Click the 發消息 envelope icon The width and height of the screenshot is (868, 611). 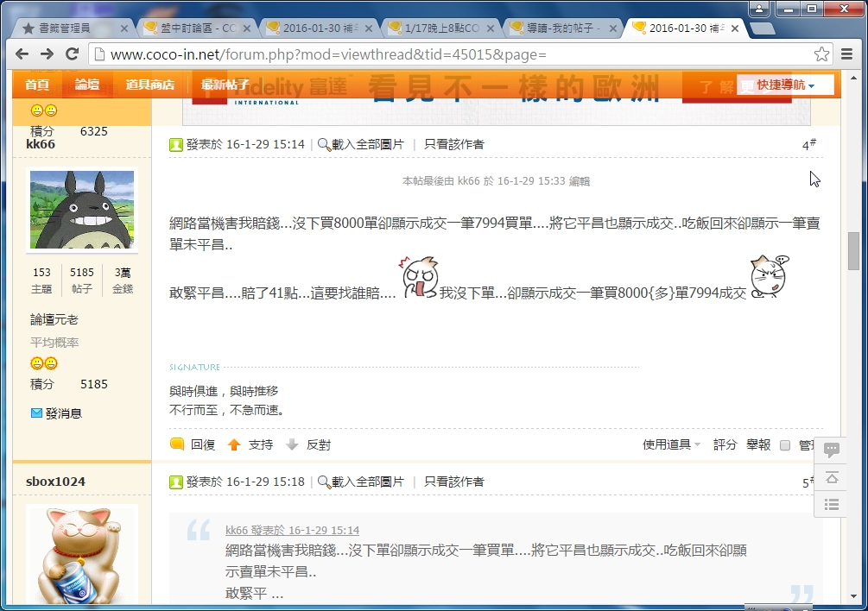coord(36,413)
